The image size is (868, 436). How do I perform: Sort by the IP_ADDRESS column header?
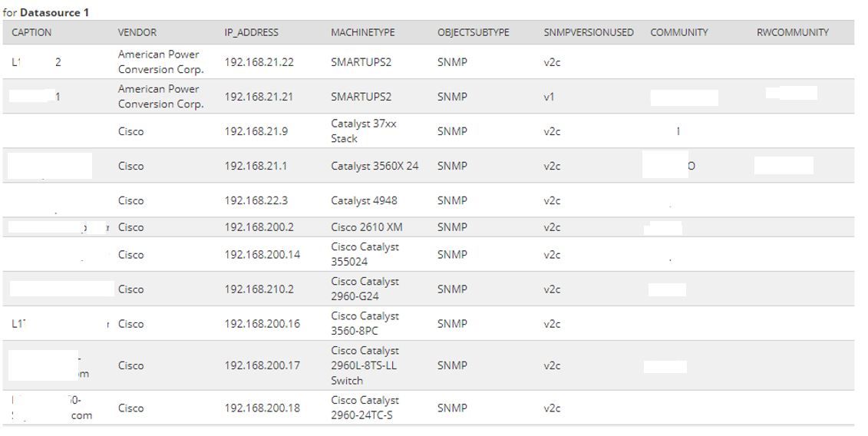pos(251,32)
